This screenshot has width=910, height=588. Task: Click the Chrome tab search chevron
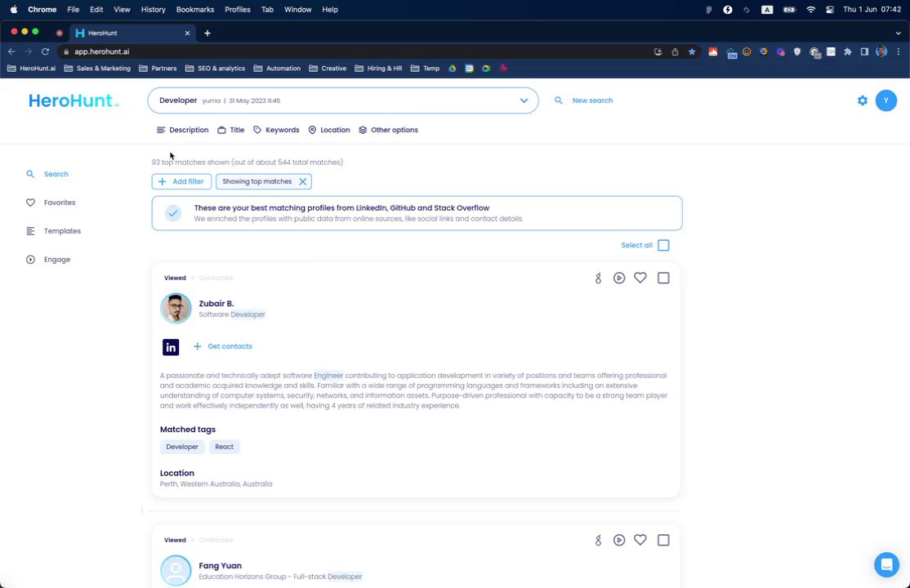pyautogui.click(x=898, y=33)
